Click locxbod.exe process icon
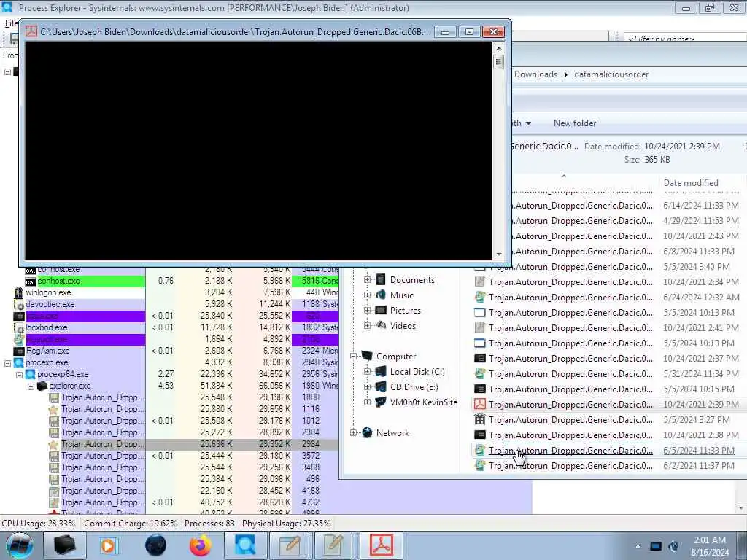The width and height of the screenshot is (747, 560). point(19,328)
